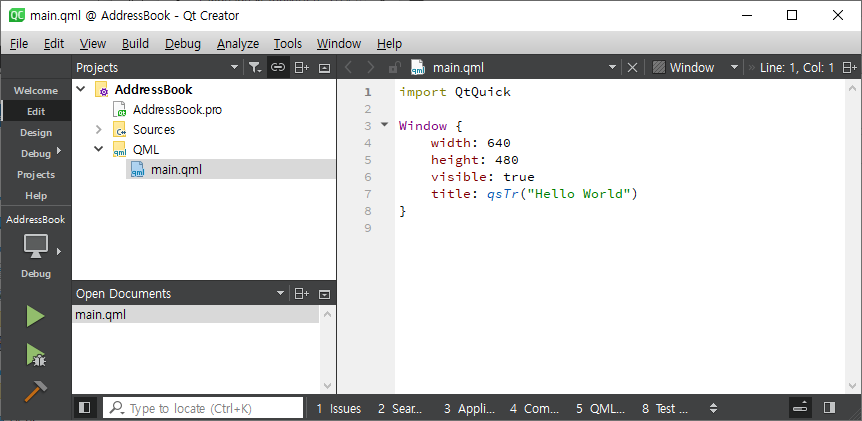The width and height of the screenshot is (862, 421).
Task: Switch to Design mode
Action: [x=36, y=132]
